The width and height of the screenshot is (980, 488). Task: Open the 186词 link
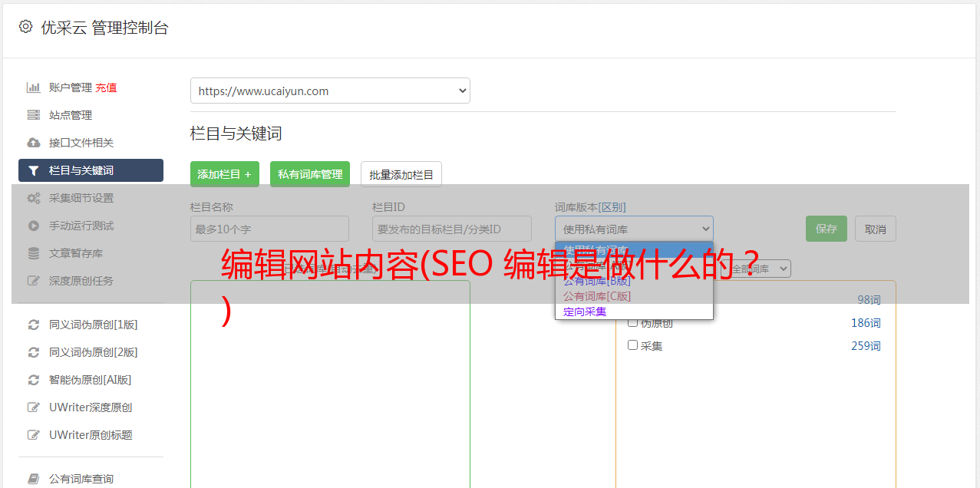click(x=866, y=323)
